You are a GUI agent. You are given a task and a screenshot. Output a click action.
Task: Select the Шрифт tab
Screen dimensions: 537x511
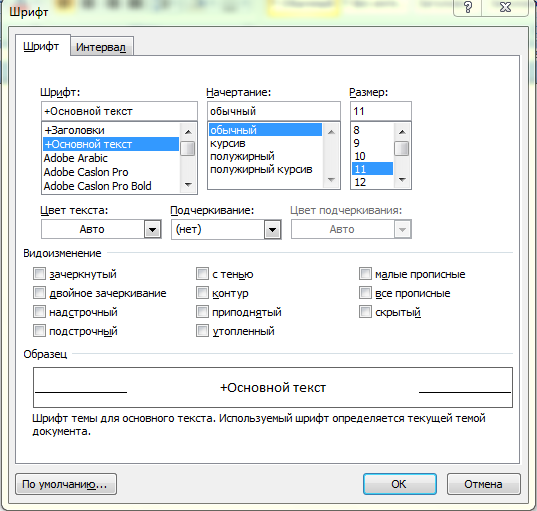pos(41,46)
